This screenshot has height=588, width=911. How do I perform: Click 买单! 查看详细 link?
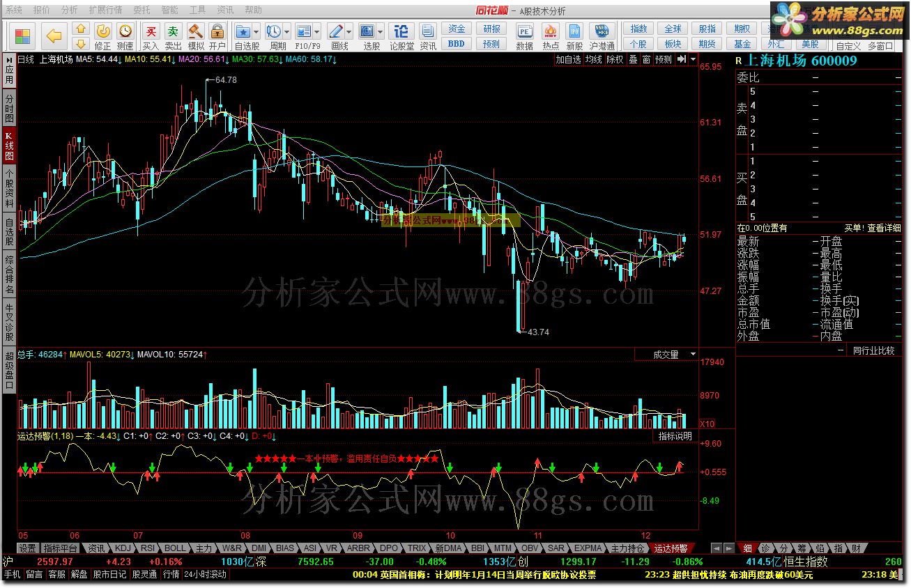[873, 228]
